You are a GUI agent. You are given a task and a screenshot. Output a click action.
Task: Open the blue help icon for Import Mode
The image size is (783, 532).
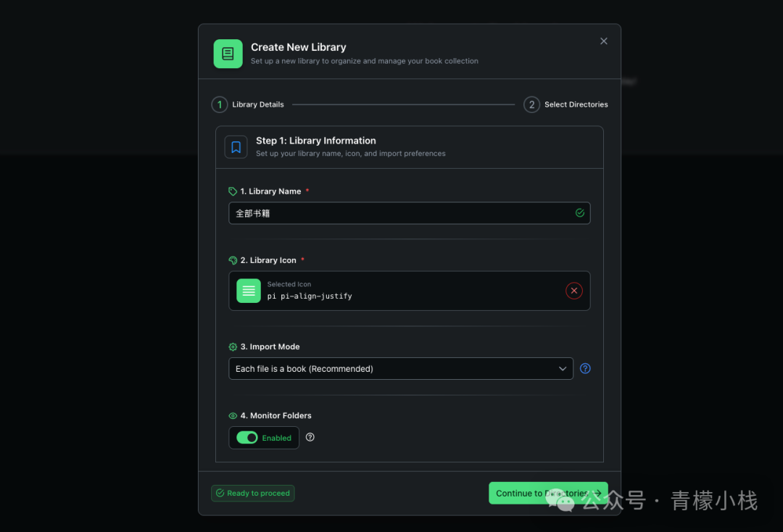coord(585,368)
